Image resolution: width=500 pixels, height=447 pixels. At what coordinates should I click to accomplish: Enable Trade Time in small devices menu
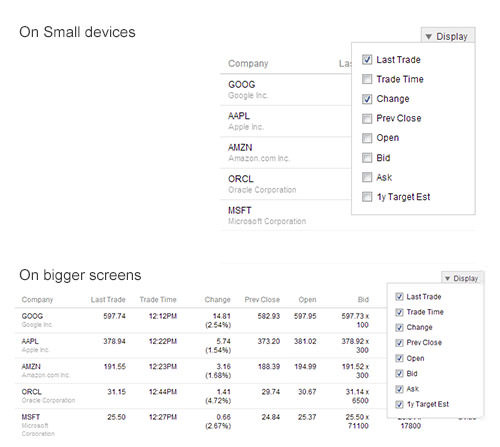tap(367, 79)
